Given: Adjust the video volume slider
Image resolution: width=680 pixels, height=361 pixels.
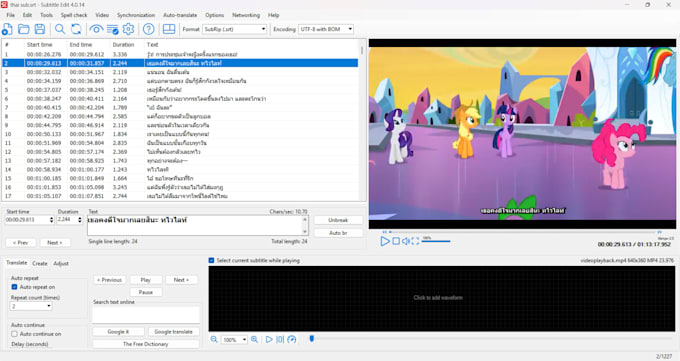Looking at the screenshot, I should pos(436,241).
